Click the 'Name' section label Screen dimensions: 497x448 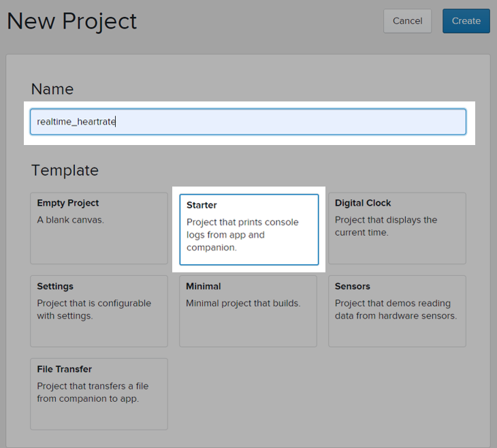pos(52,89)
